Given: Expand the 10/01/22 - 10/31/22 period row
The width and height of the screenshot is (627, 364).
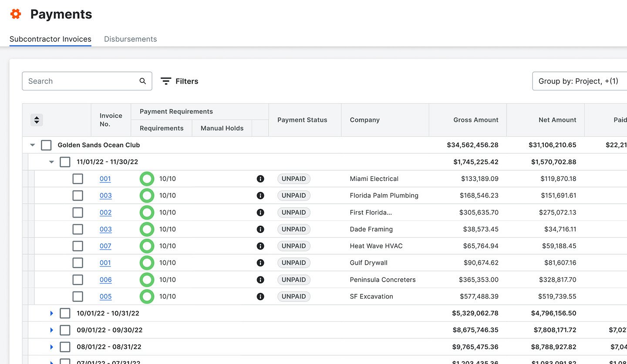Looking at the screenshot, I should click(x=51, y=313).
